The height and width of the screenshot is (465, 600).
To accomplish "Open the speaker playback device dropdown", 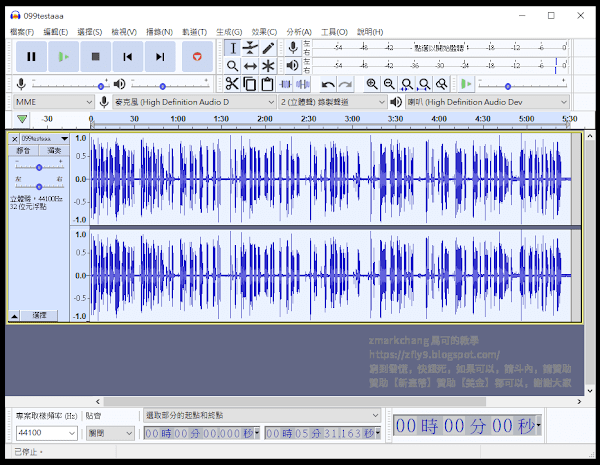I will coord(487,102).
